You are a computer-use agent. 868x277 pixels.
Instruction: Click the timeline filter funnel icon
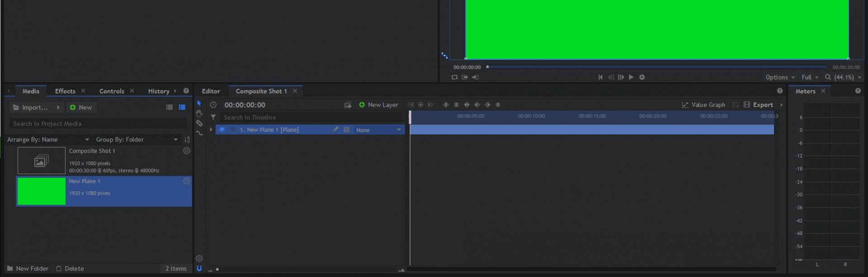(213, 117)
